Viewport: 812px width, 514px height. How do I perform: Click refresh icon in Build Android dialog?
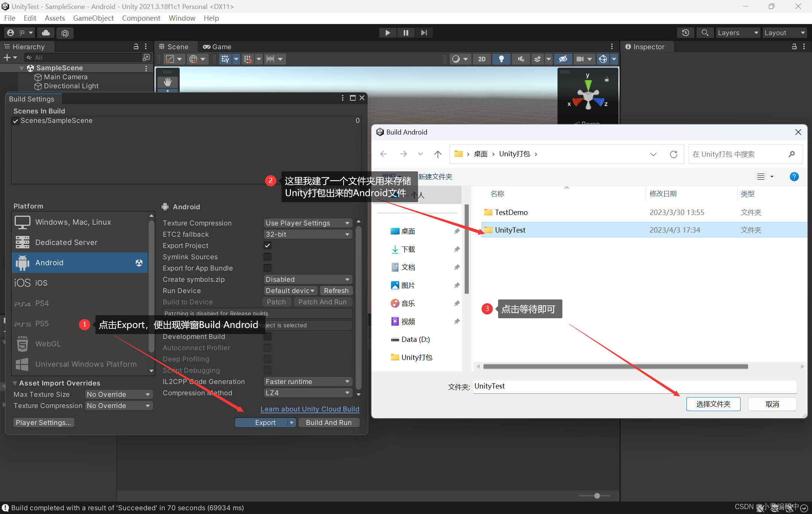(674, 154)
